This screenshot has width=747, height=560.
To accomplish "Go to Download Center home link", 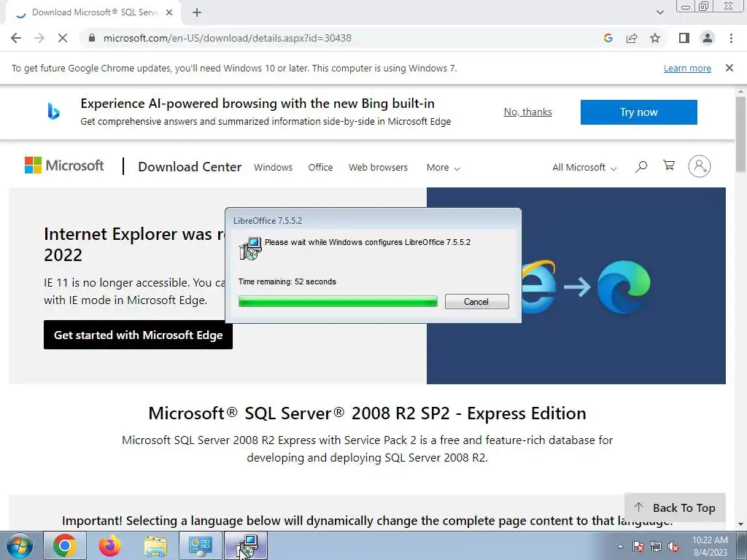I will pyautogui.click(x=190, y=167).
